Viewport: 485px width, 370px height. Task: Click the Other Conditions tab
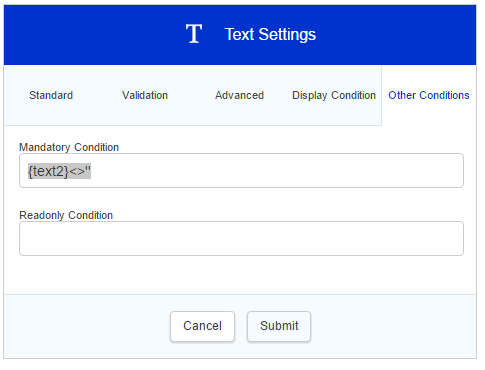(429, 95)
